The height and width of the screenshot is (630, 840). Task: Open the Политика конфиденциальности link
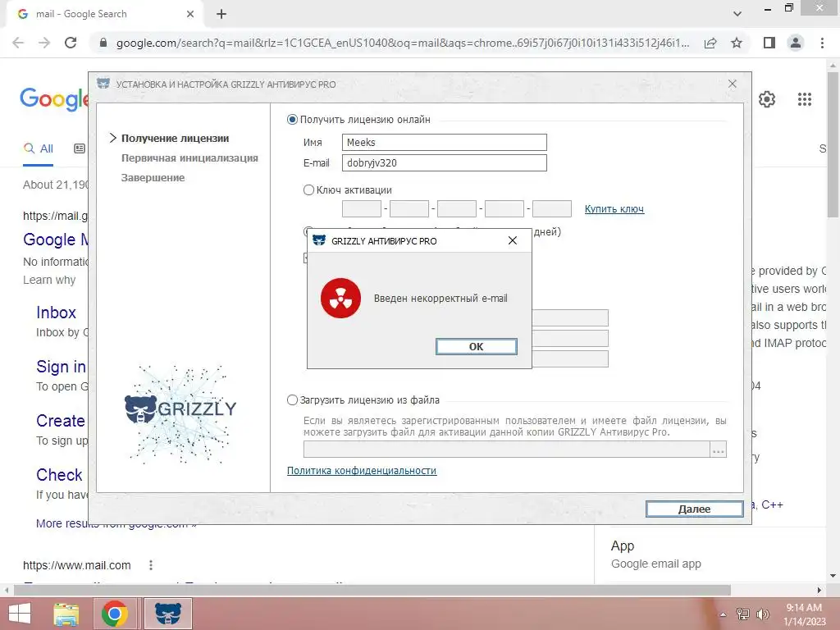tap(362, 470)
